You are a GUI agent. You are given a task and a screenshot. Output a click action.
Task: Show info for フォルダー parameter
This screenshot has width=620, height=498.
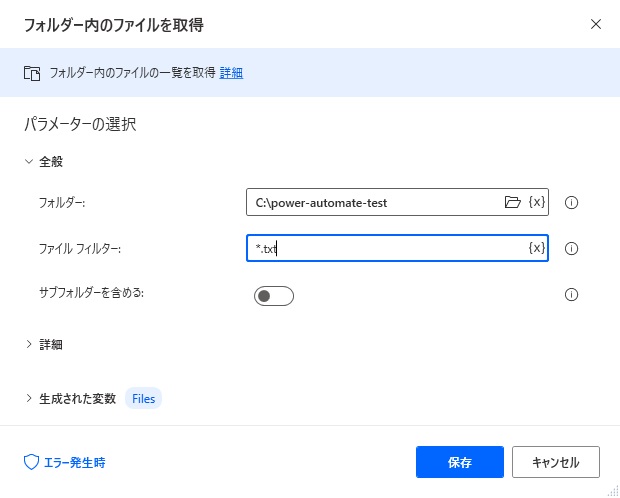[x=571, y=203]
